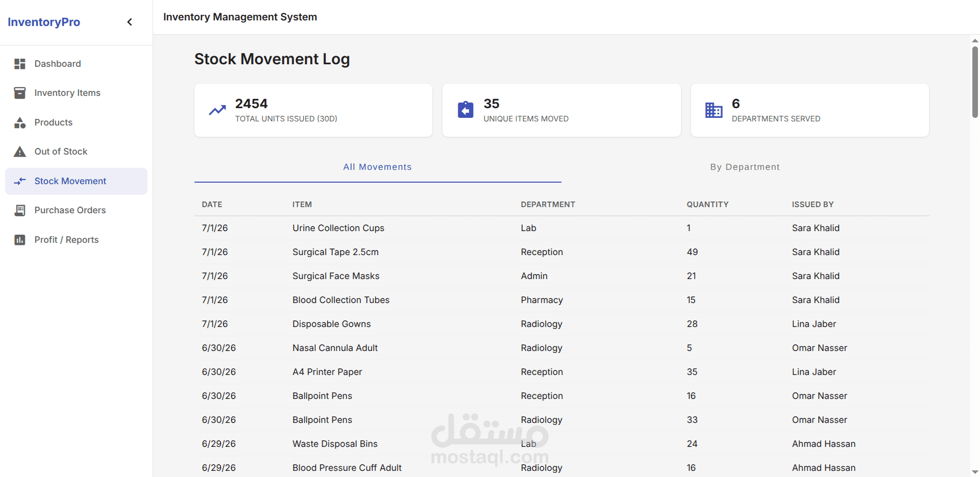Click Ahmad Hassan in Waste Disposal Bins row
Screen dimensions: 980x477
(823, 444)
